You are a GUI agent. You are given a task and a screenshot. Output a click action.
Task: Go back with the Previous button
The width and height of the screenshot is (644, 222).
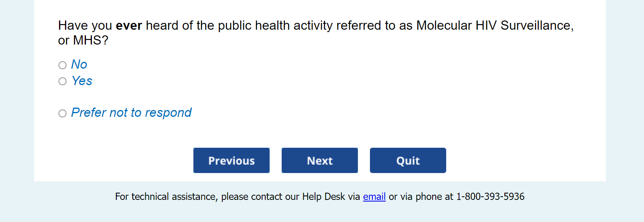232,161
